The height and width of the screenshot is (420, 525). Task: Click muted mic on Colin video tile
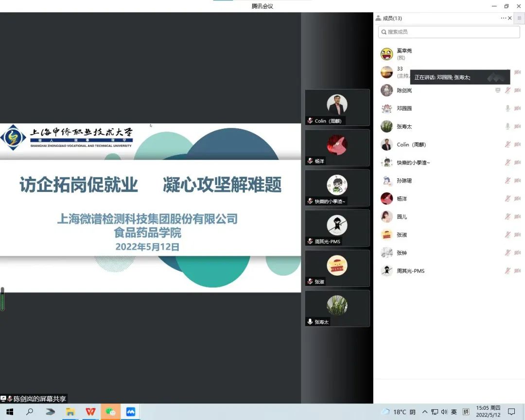(x=310, y=121)
